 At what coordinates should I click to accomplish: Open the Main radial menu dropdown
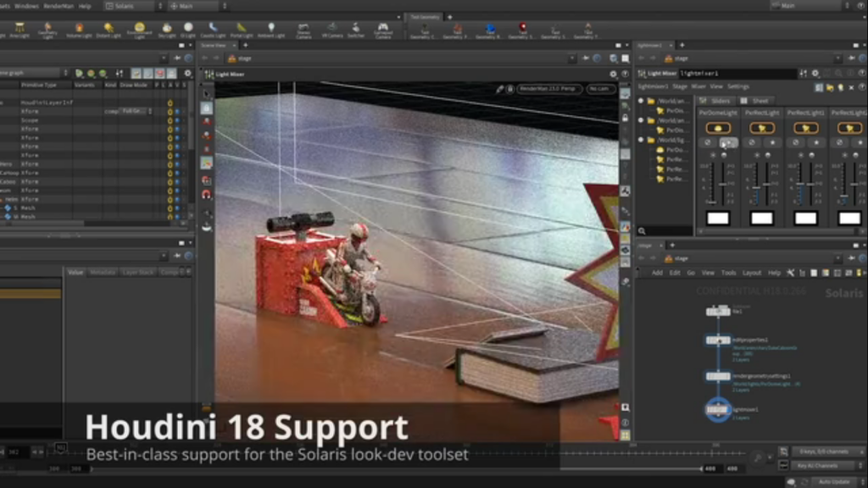point(198,6)
